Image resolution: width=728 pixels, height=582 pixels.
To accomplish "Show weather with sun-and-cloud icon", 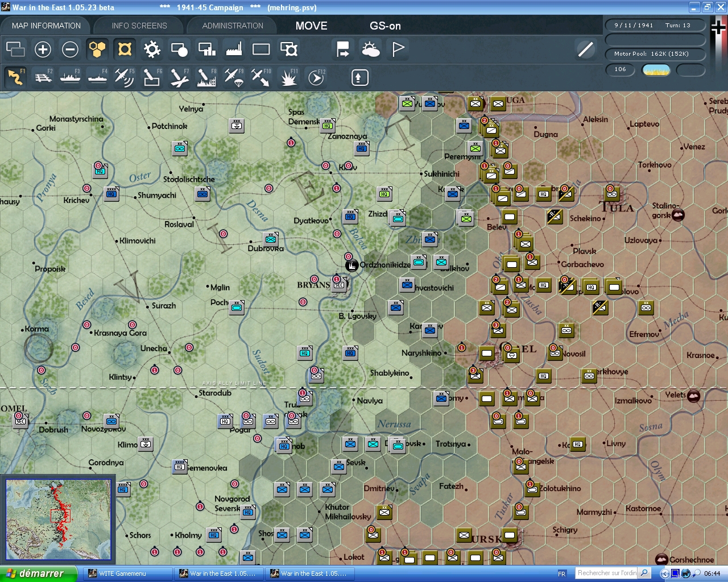I will click(371, 49).
